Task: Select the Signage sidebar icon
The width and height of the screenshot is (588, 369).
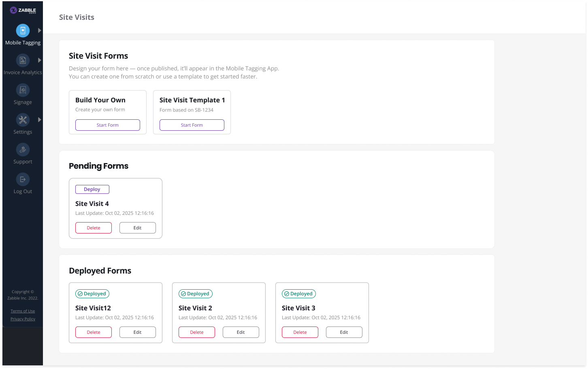Action: pyautogui.click(x=23, y=90)
